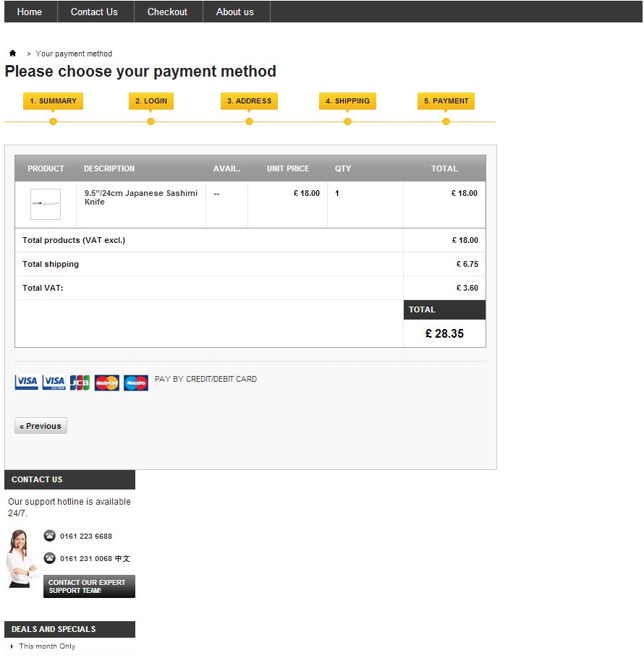Select the Visa Electron card logo

[54, 383]
